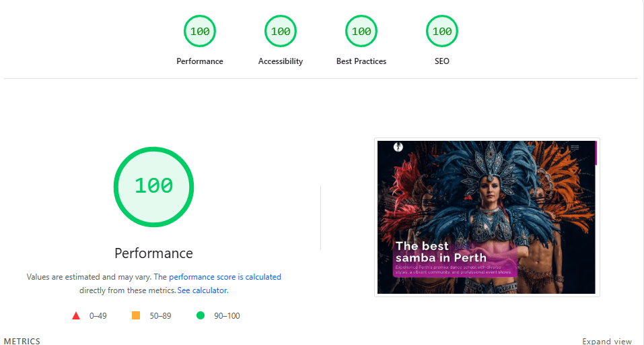The height and width of the screenshot is (345, 644).
Task: Click the METRICS section heading
Action: (x=22, y=341)
